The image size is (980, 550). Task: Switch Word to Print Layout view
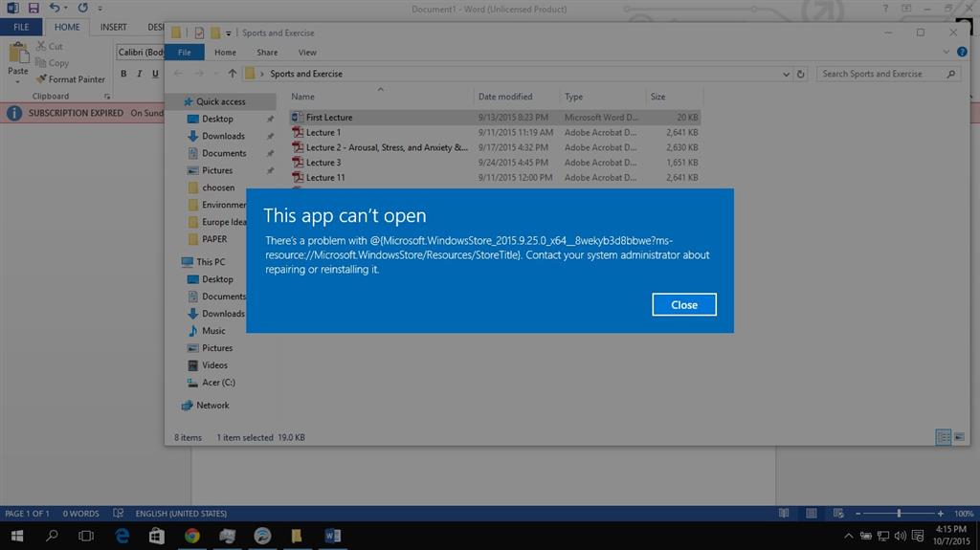[x=812, y=513]
